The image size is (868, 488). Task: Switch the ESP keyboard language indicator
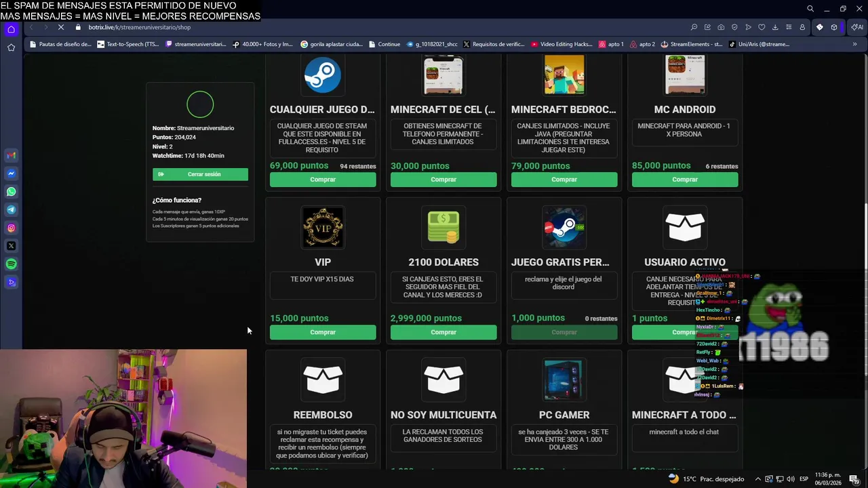click(804, 479)
